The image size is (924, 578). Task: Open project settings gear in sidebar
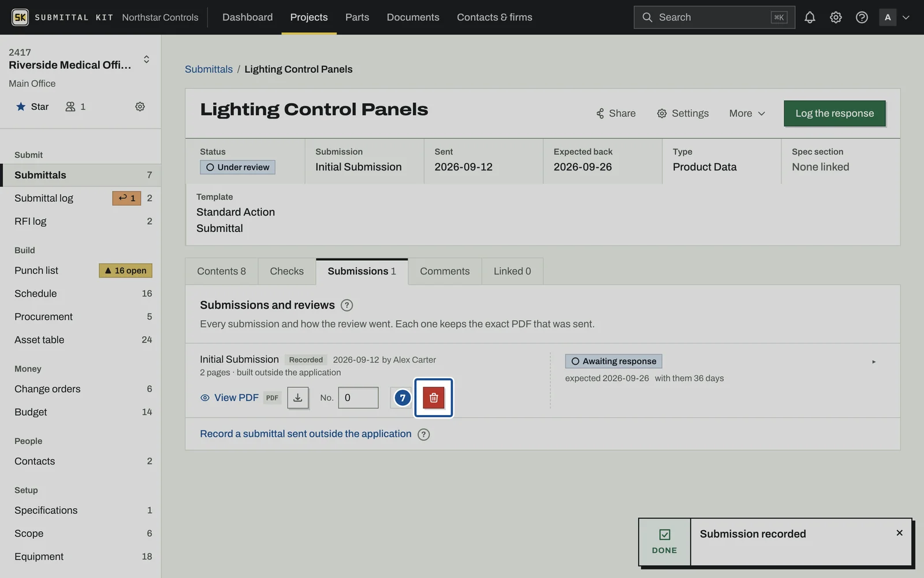point(140,106)
